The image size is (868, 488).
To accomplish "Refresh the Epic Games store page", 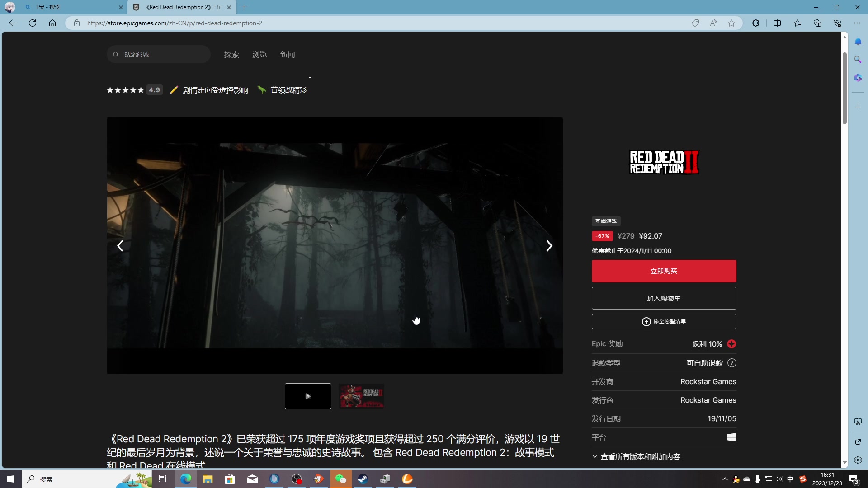I will tap(33, 23).
